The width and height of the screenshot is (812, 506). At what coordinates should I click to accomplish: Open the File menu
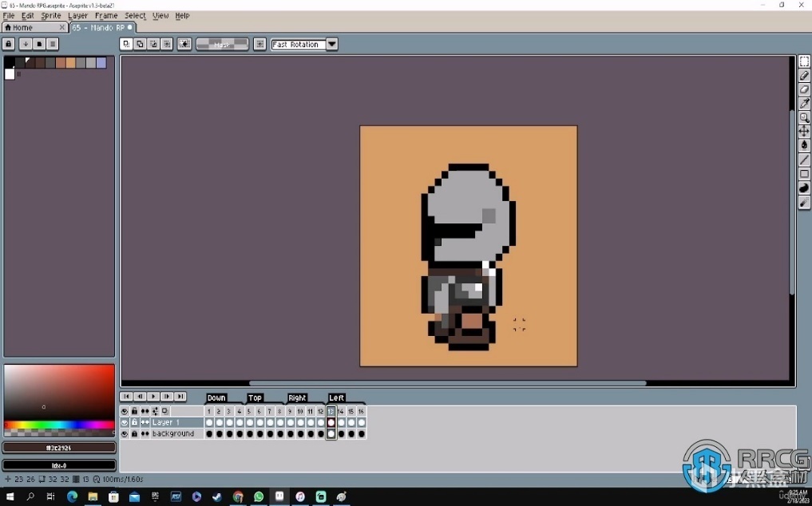9,15
